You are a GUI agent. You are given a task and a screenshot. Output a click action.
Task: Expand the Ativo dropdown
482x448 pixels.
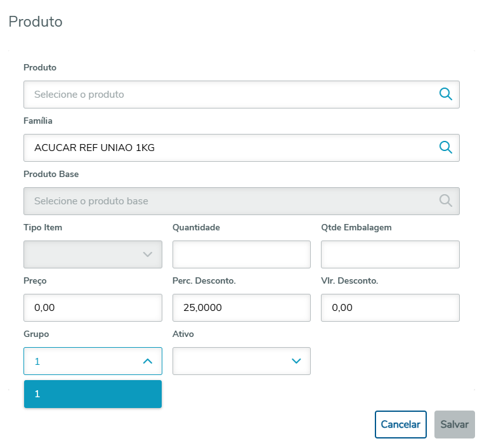click(296, 361)
